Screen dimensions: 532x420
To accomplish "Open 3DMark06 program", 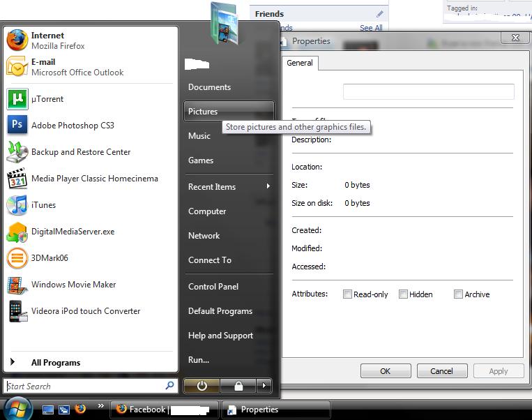I will click(50, 258).
